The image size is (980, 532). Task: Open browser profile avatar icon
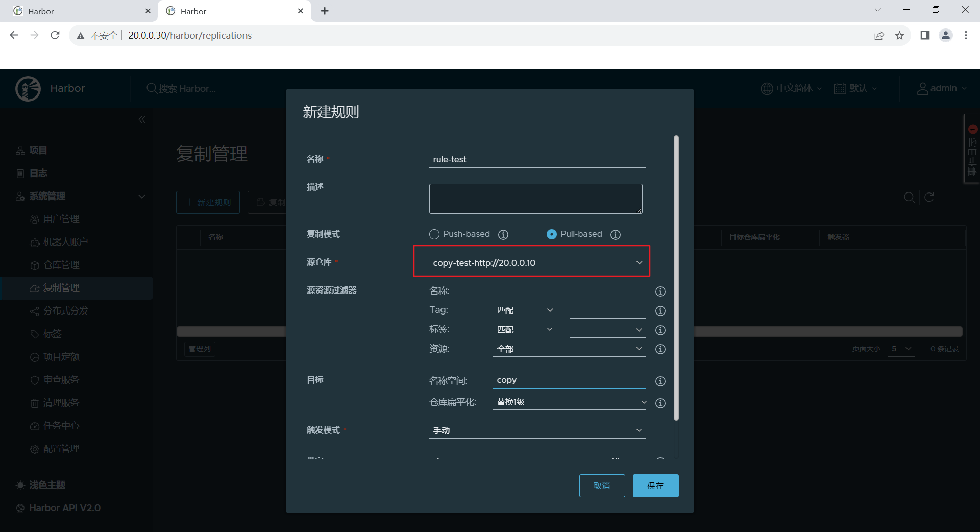tap(946, 35)
